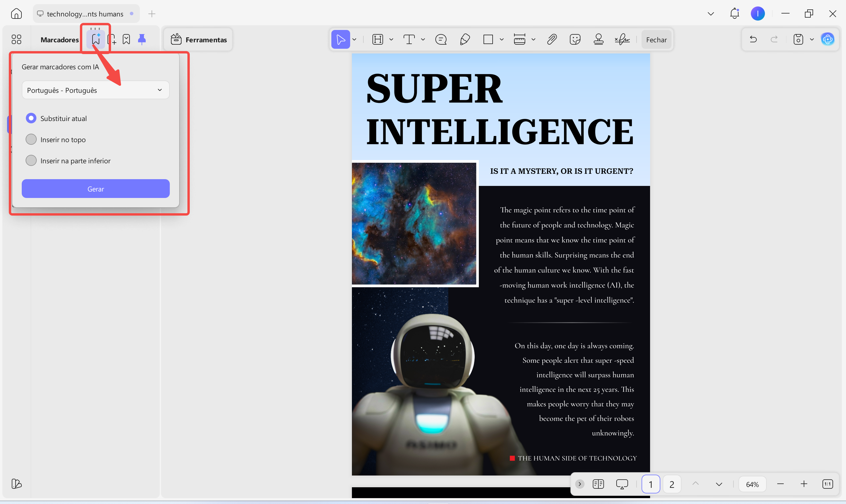Open the notifications bell
The width and height of the screenshot is (846, 504).
click(735, 14)
